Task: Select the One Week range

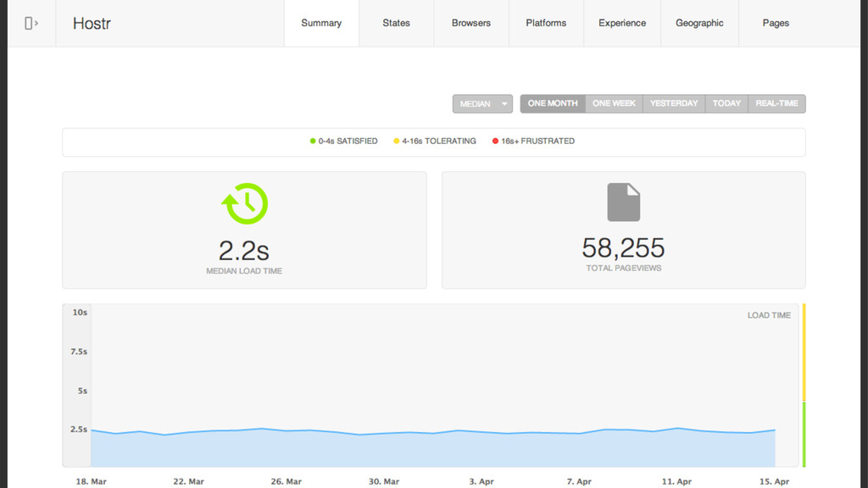Action: tap(614, 103)
